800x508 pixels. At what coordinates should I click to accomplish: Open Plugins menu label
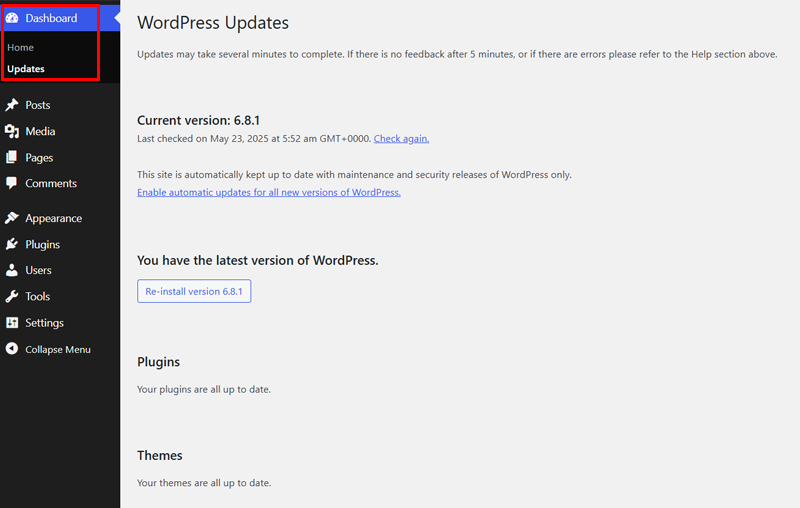tap(43, 244)
